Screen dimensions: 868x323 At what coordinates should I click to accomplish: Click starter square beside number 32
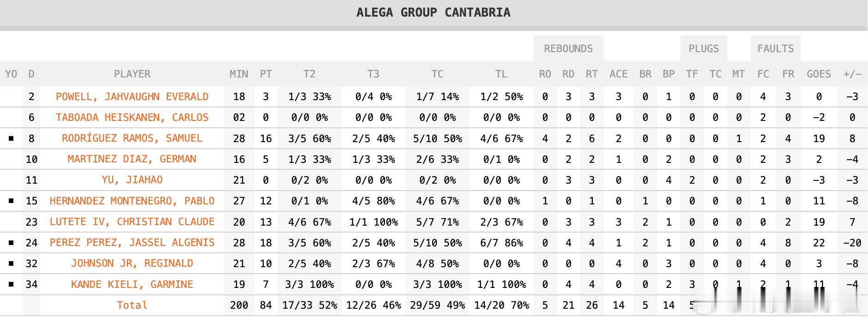click(x=11, y=263)
